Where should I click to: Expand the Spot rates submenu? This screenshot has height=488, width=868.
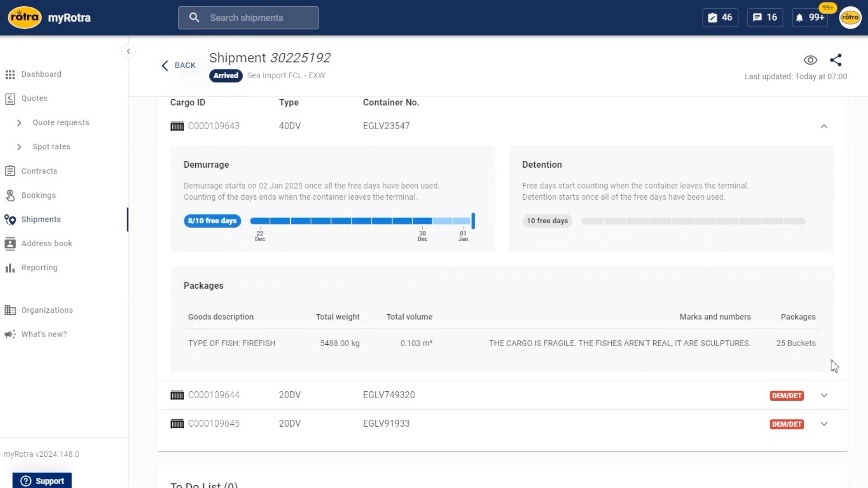(19, 147)
